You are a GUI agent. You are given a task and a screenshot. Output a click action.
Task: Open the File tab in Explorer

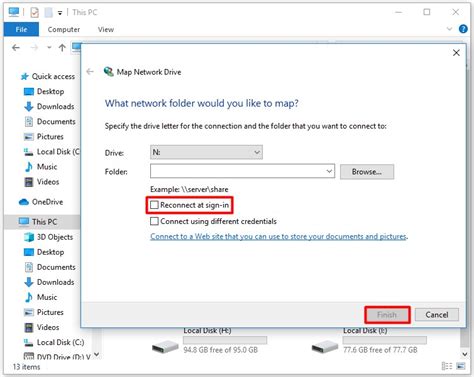21,29
